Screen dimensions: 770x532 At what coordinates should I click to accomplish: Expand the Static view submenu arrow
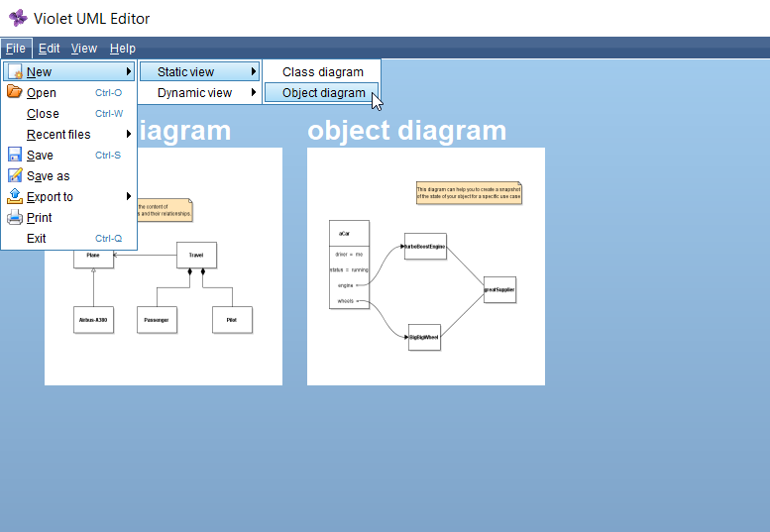[x=254, y=71]
